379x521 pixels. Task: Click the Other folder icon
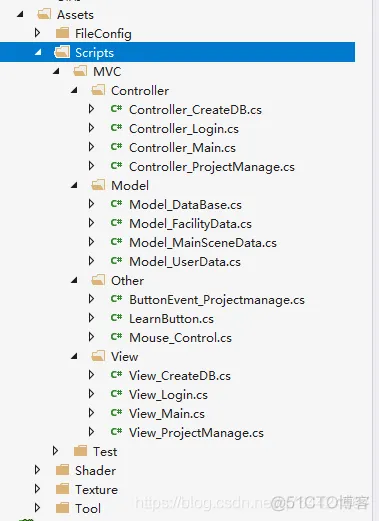tap(98, 280)
